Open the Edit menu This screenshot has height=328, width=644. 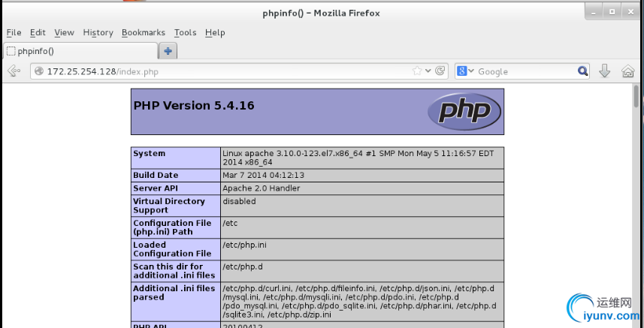coord(38,32)
